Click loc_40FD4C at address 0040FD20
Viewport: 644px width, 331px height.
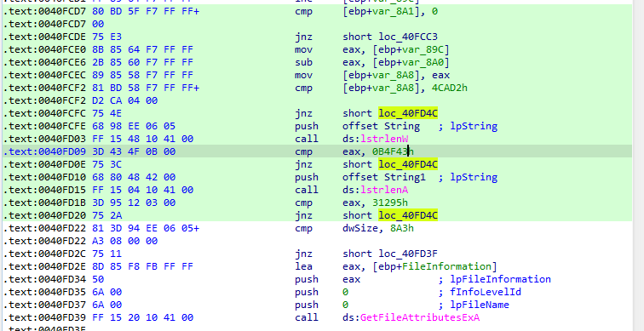click(x=408, y=215)
